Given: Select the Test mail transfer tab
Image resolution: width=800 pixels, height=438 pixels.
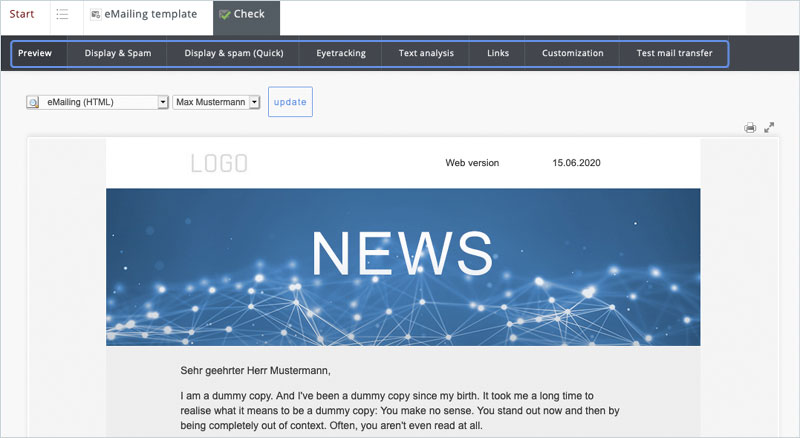Looking at the screenshot, I should [x=674, y=53].
